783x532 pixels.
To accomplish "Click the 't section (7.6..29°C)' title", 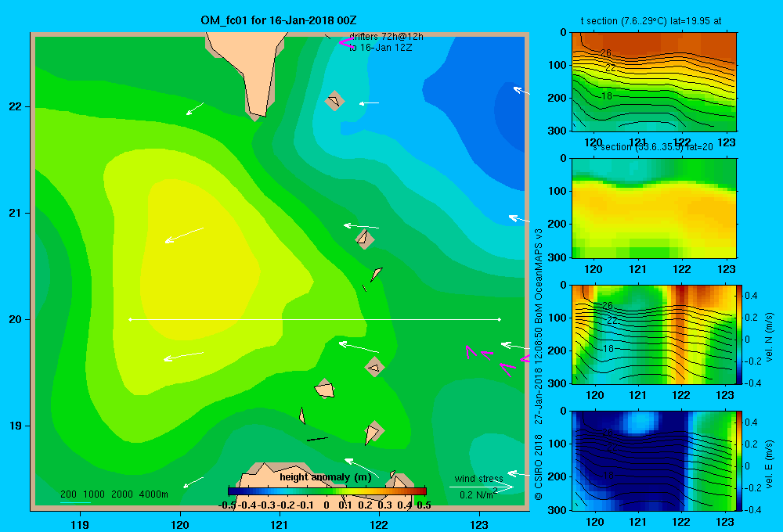I will click(651, 21).
